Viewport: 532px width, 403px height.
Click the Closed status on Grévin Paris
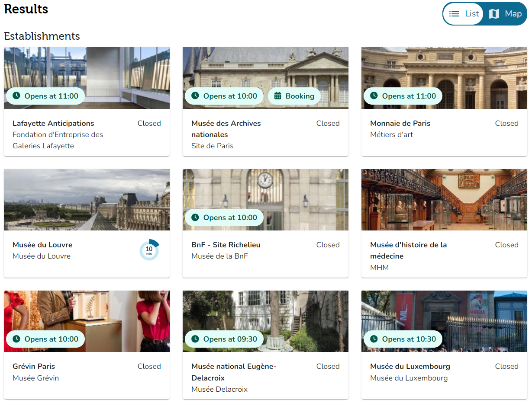coord(149,366)
